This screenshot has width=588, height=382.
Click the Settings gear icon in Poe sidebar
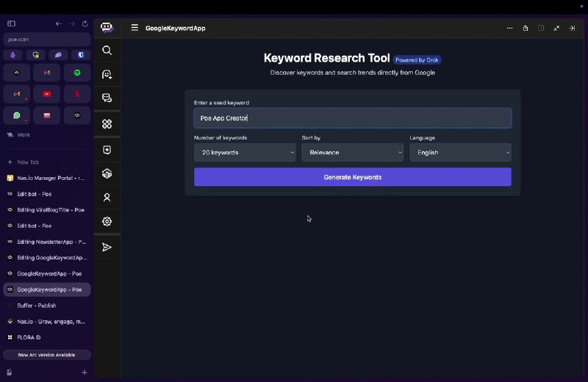[107, 221]
